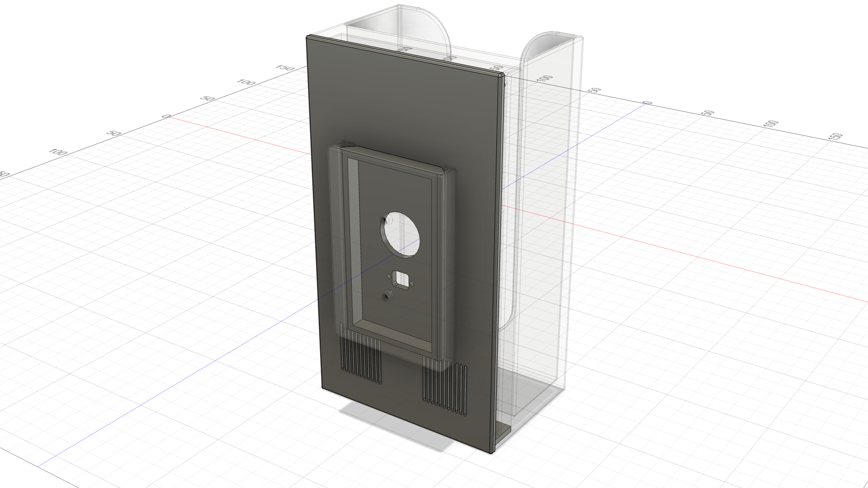The height and width of the screenshot is (488, 868).
Task: Select the small square cutout below the circle
Action: [x=400, y=279]
